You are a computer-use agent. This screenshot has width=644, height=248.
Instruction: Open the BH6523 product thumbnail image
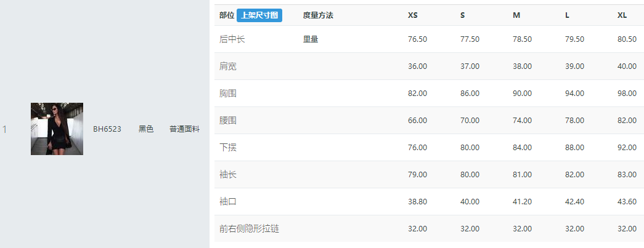(57, 129)
